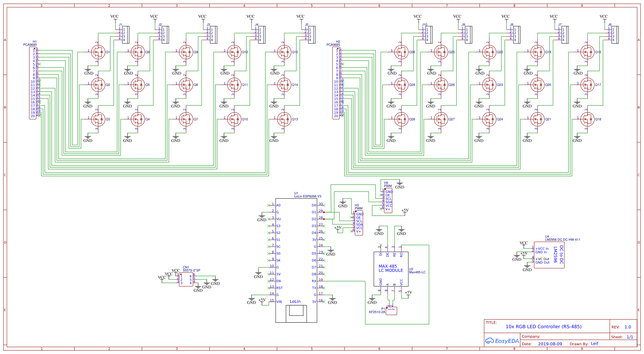Toggle the no-connect cross on U1 pin A0

269,205
